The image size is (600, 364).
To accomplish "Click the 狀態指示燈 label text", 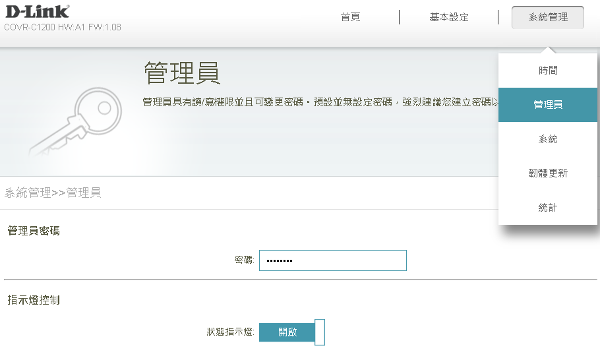I will pos(229,332).
